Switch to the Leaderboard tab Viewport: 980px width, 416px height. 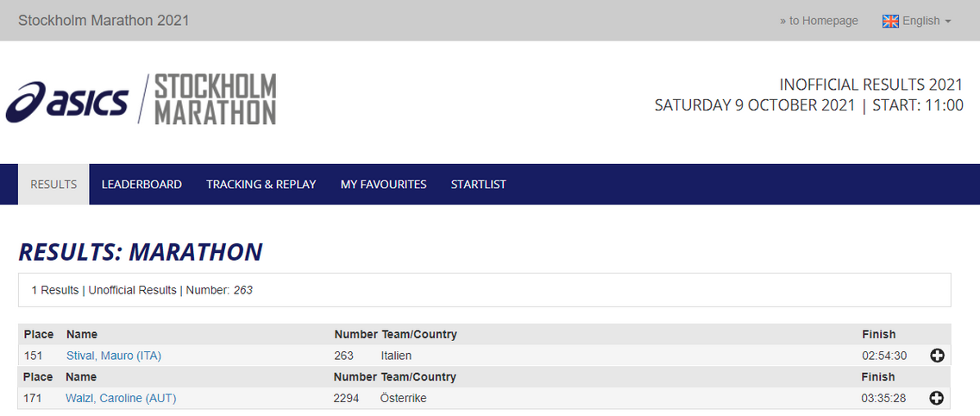tap(141, 185)
